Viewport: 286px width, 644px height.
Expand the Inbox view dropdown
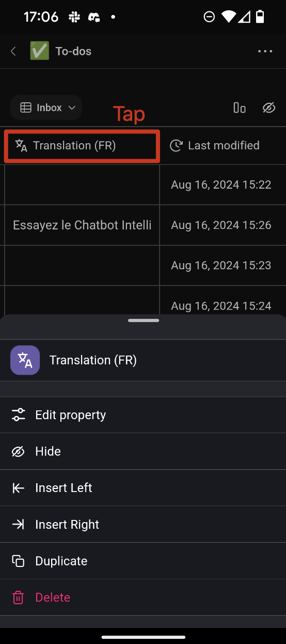[46, 108]
